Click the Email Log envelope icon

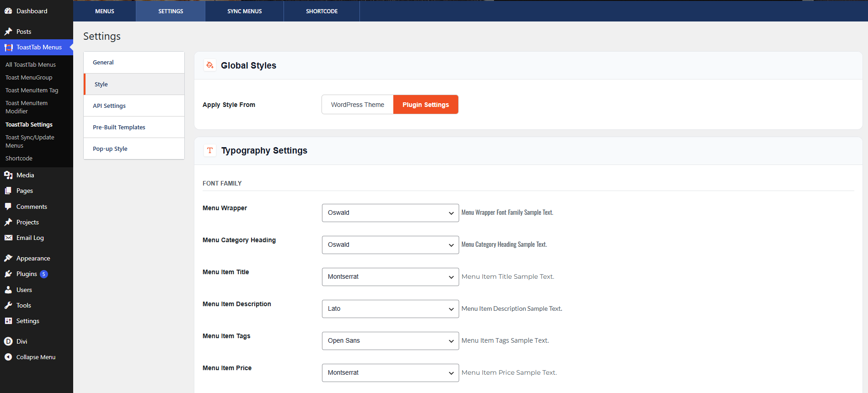pos(8,238)
